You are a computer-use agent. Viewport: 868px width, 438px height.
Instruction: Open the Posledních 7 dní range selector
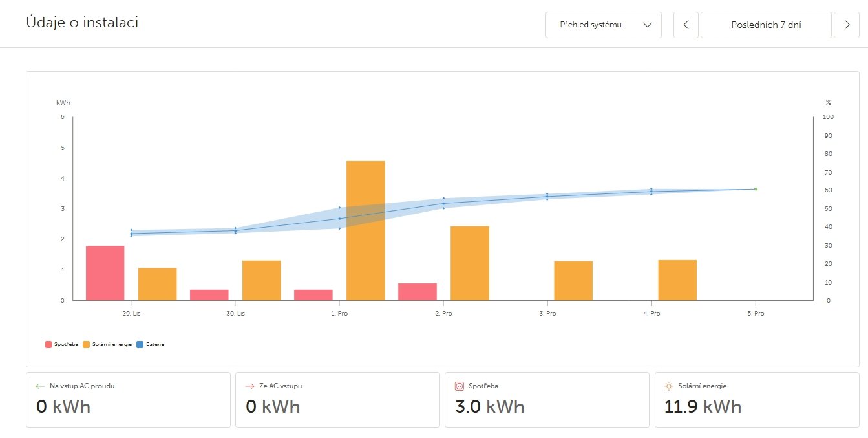coord(766,25)
